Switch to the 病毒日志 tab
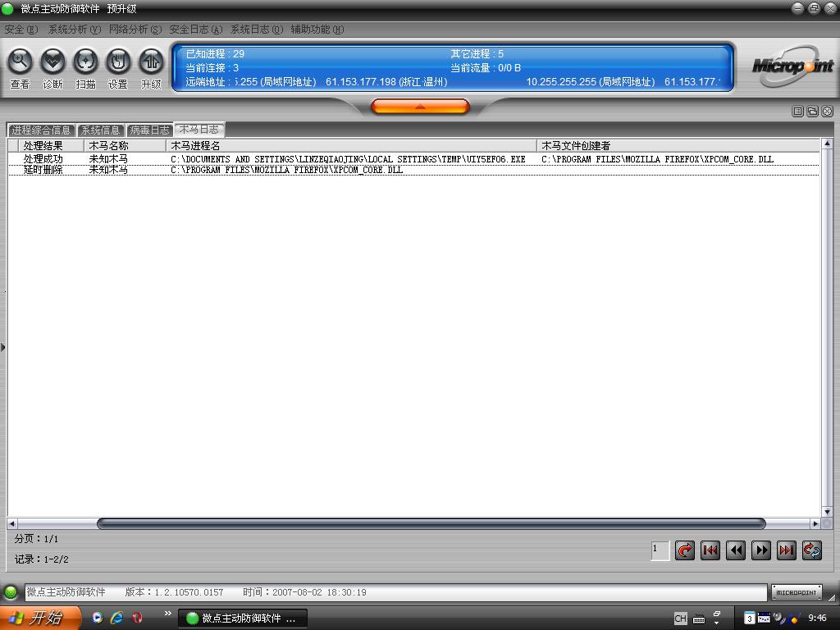 pos(149,130)
